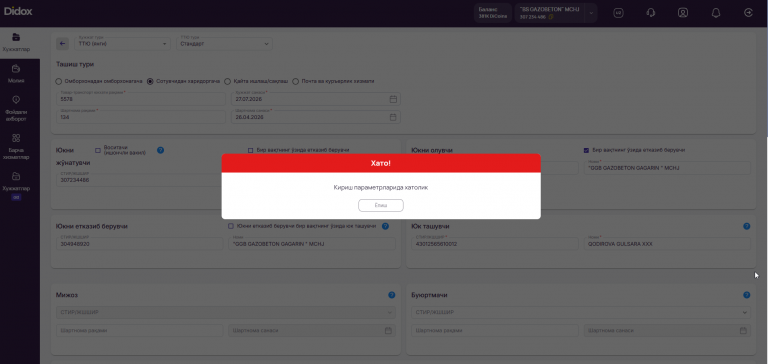Viewport: 768px width, 364px height.
Task: Click Мижоз Шартнома рақами field
Action: (x=140, y=331)
